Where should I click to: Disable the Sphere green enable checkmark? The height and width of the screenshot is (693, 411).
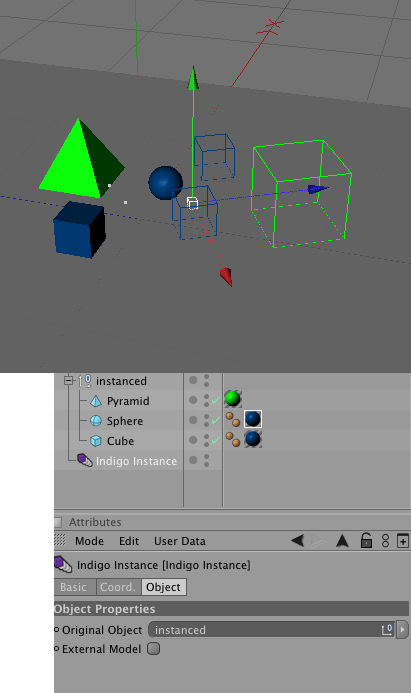(216, 420)
